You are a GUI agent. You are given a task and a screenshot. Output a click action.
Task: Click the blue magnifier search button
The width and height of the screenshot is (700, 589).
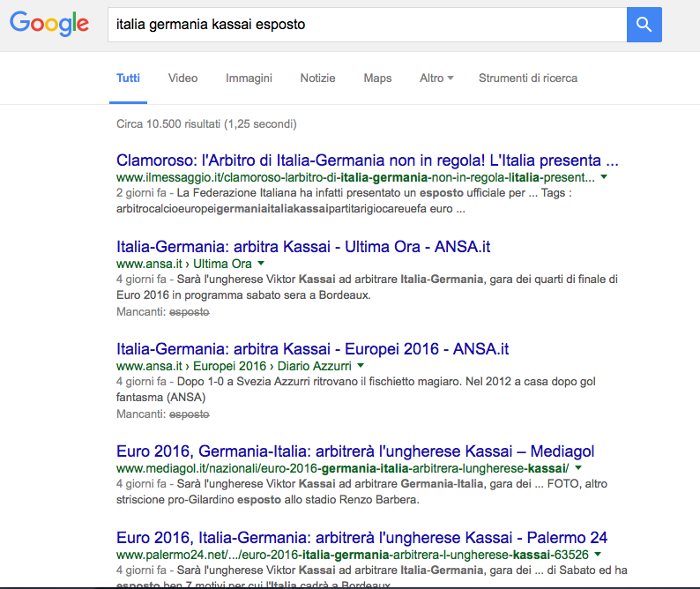[x=644, y=25]
